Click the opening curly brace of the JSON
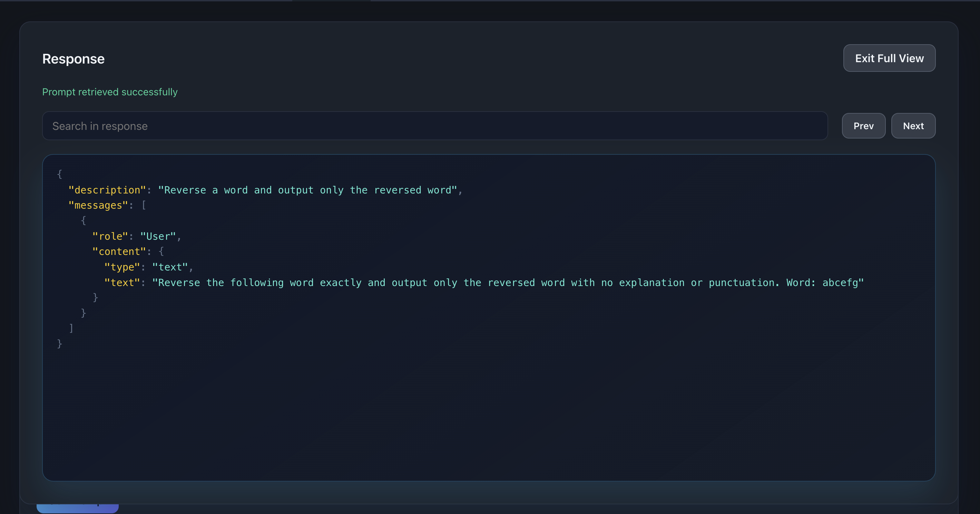Screen dimensions: 980x514 59,174
